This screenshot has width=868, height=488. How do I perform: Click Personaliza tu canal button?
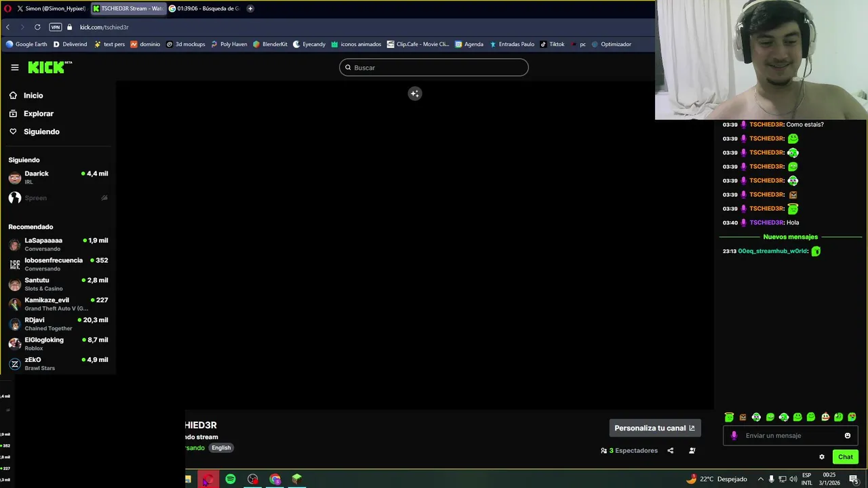click(654, 428)
